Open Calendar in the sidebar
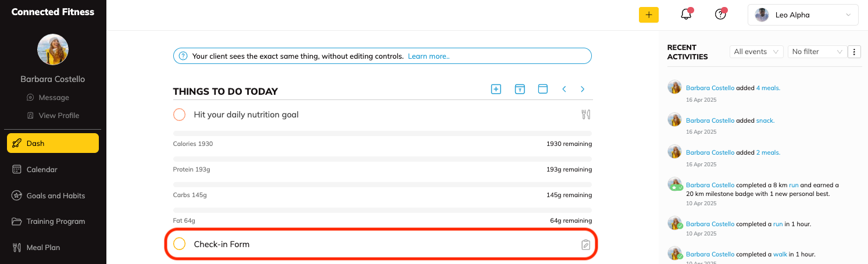The width and height of the screenshot is (868, 264). [x=42, y=170]
